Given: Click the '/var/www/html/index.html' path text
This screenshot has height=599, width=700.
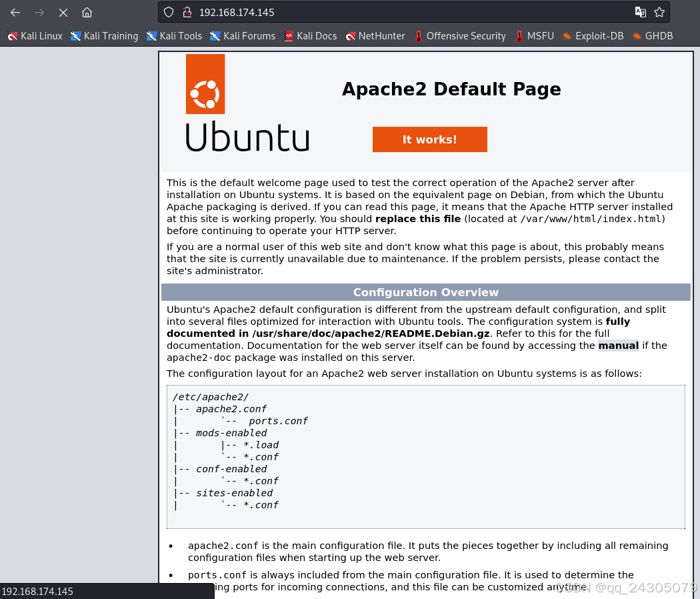Looking at the screenshot, I should coord(591,219).
